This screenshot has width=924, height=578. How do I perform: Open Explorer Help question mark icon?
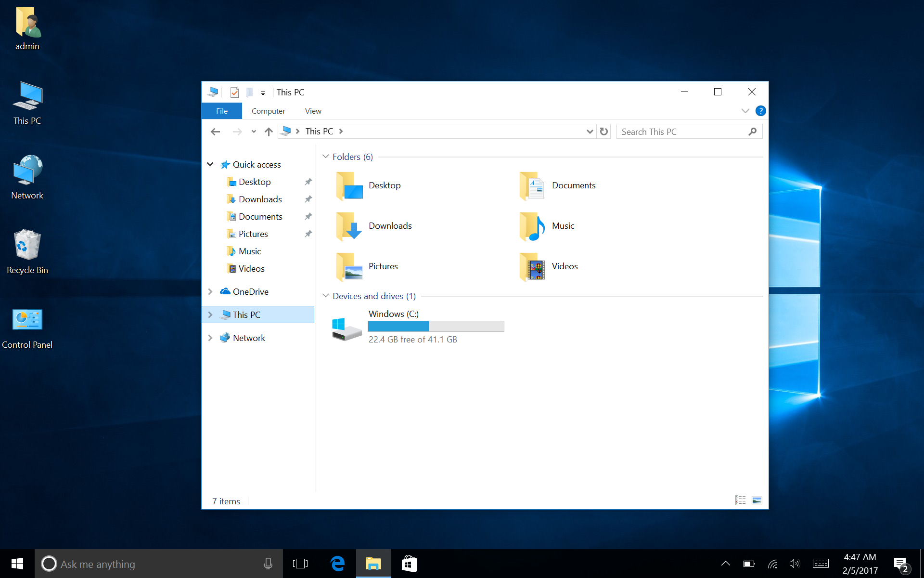[760, 111]
